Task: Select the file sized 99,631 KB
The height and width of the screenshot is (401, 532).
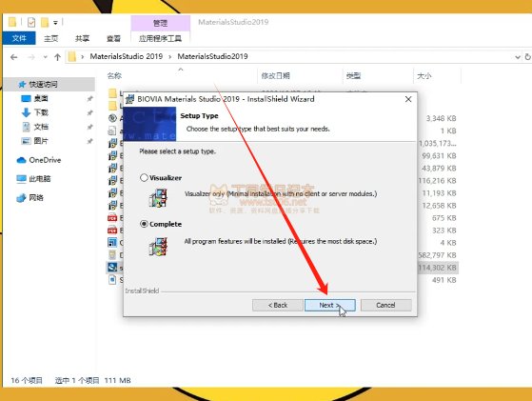Action: [x=439, y=156]
